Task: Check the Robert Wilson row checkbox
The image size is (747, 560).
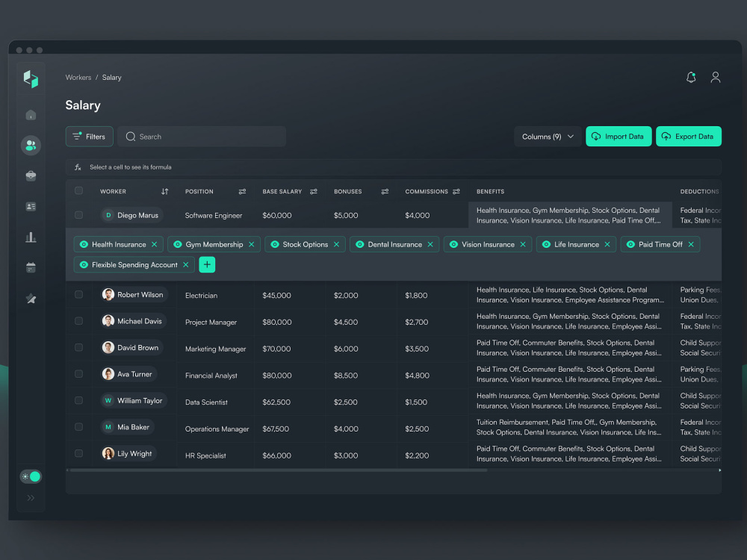Action: pos(78,295)
